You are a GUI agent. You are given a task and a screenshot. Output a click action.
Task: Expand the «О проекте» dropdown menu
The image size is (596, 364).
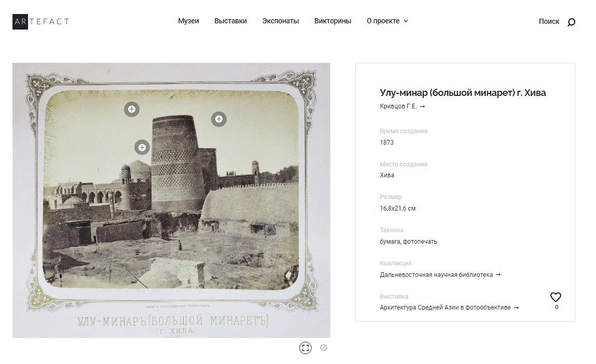(x=387, y=21)
